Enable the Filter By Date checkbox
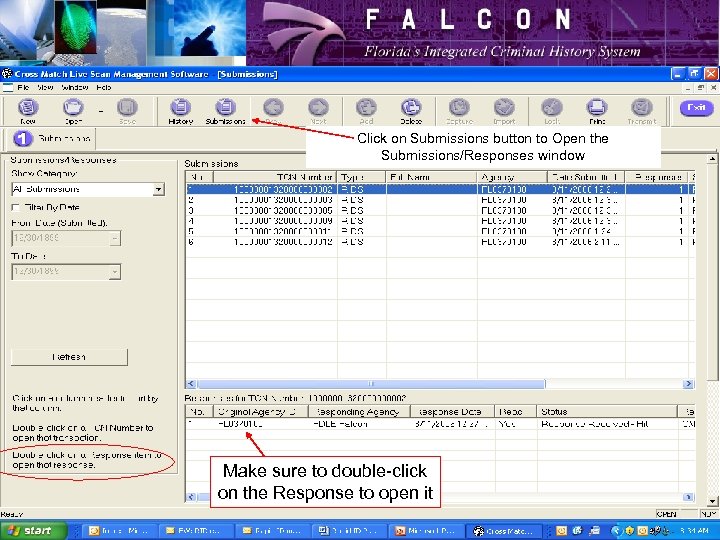 coord(16,208)
